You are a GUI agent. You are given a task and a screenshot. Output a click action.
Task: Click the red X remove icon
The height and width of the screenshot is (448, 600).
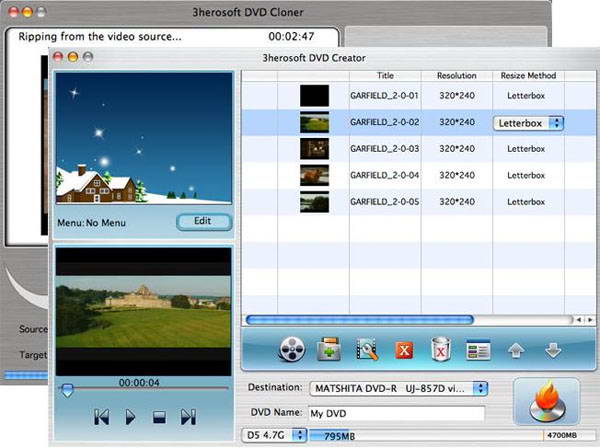click(x=404, y=350)
